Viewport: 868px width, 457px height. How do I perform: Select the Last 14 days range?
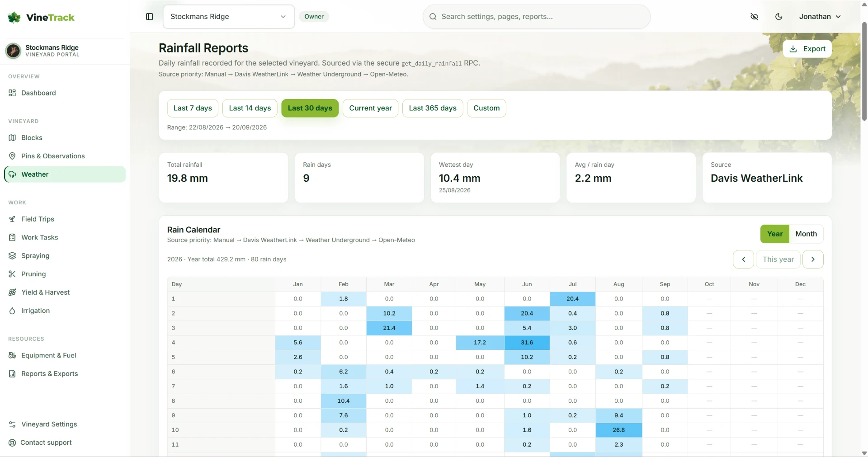pos(250,108)
